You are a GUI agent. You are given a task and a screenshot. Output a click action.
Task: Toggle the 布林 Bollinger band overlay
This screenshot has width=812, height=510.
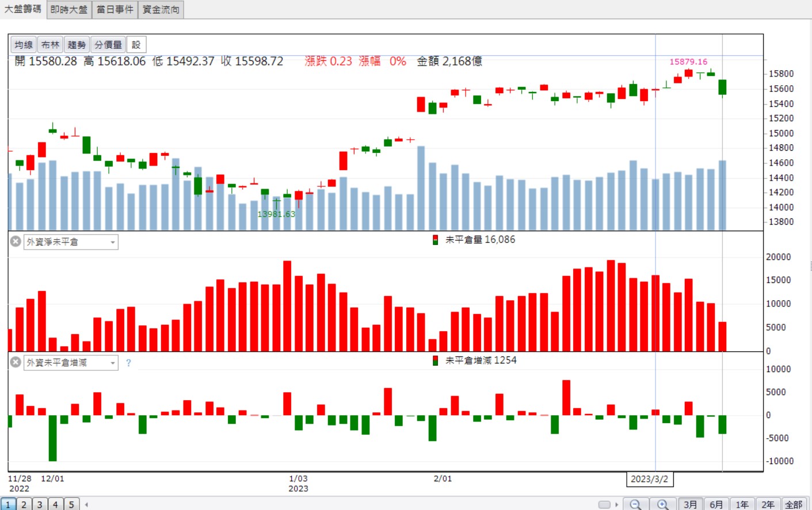coord(50,45)
